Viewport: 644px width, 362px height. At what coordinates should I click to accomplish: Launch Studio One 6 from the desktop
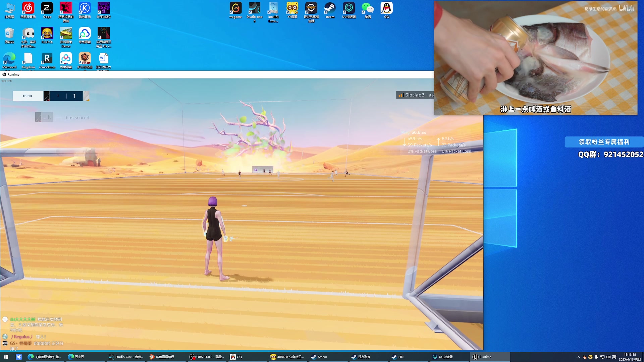[254, 8]
